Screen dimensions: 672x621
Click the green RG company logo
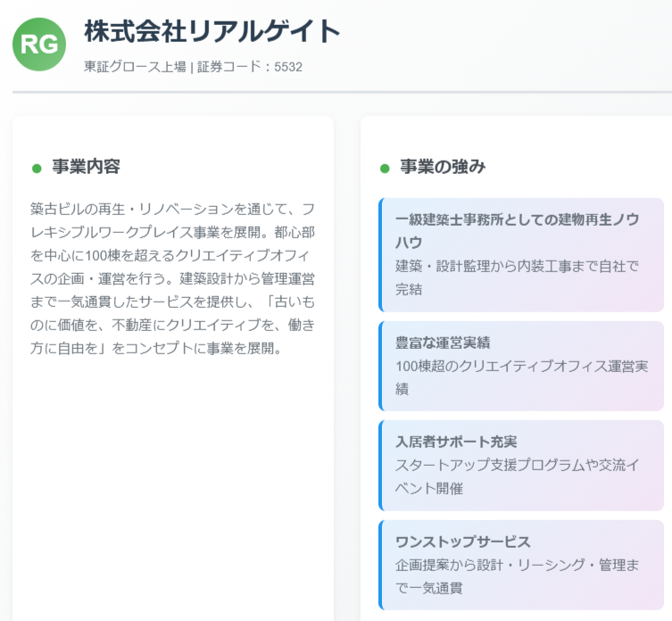pos(39,44)
